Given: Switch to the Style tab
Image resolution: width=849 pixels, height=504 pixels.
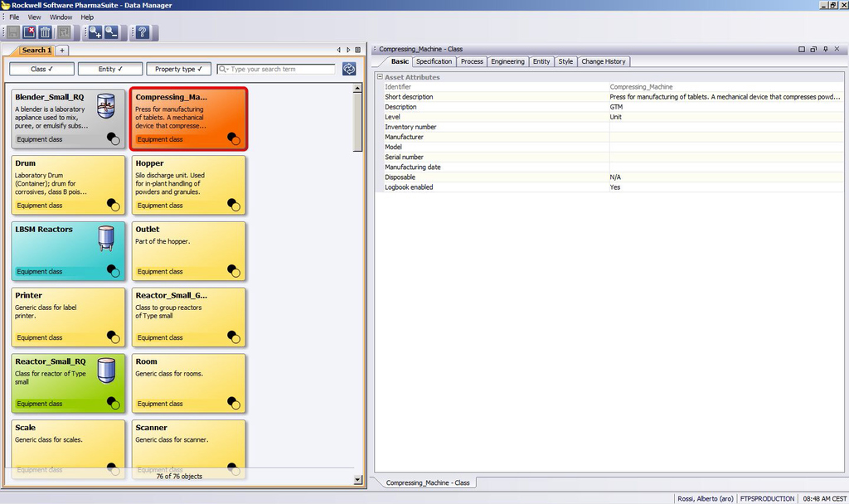Looking at the screenshot, I should point(565,61).
